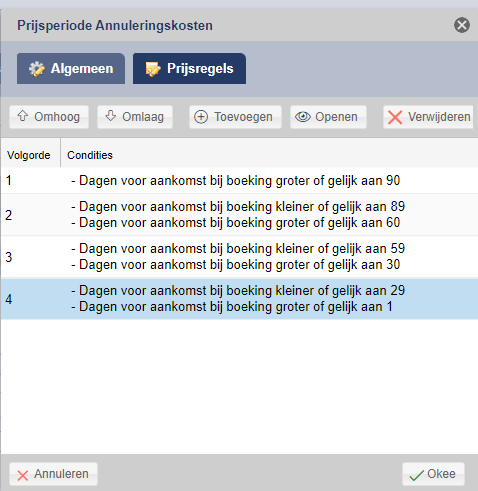Click the Condities column header
This screenshot has width=478, height=491.
click(x=90, y=155)
